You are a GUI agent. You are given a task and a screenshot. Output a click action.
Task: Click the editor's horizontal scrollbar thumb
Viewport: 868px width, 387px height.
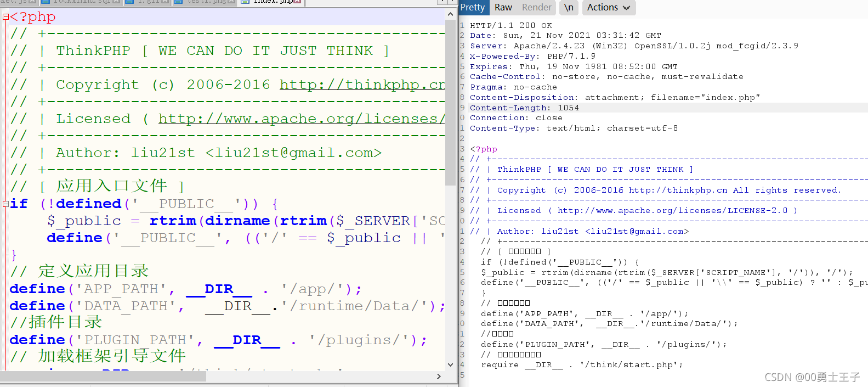(x=103, y=376)
